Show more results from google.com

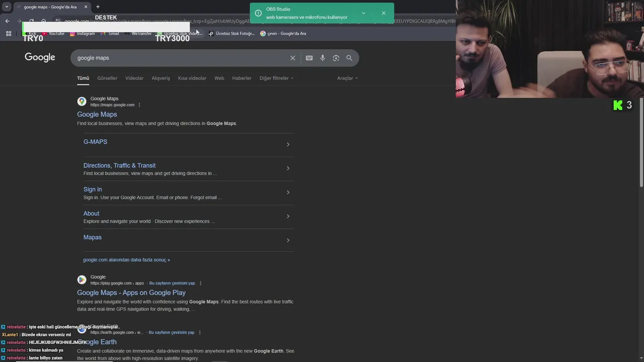(x=126, y=260)
